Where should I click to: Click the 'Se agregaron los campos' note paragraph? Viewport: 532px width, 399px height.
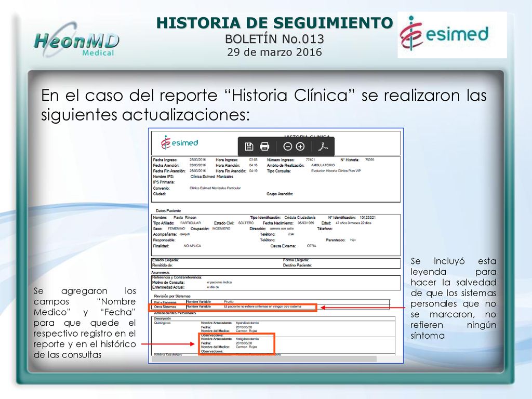click(85, 323)
